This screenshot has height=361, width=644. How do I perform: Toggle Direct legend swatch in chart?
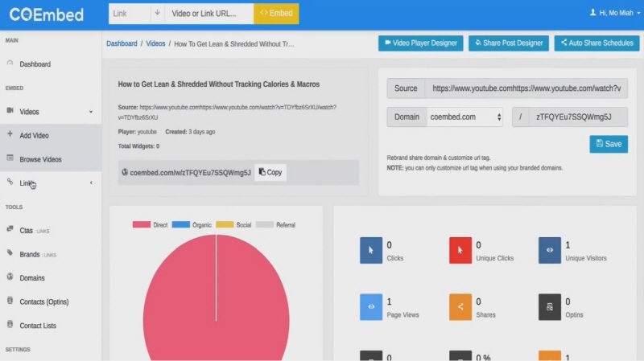click(x=142, y=224)
